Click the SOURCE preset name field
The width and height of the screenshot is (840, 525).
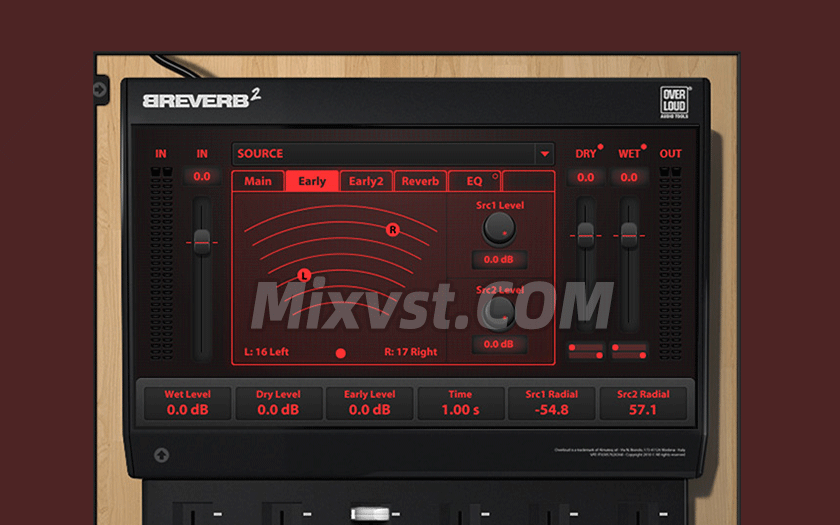(382, 154)
